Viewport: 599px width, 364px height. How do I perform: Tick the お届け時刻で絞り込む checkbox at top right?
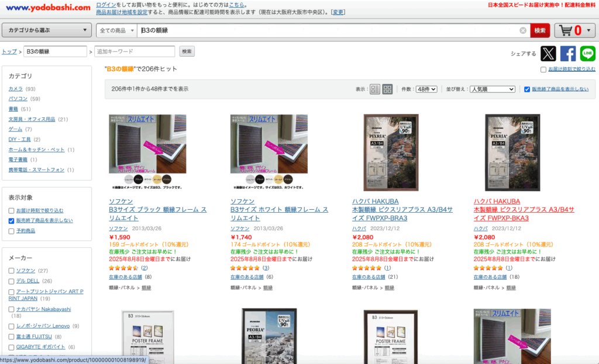[543, 70]
